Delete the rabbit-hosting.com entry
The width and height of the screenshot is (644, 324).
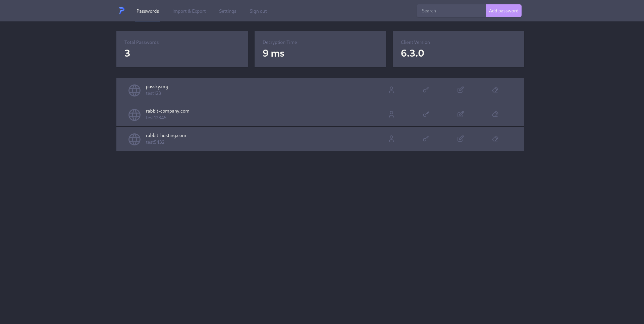coord(495,139)
